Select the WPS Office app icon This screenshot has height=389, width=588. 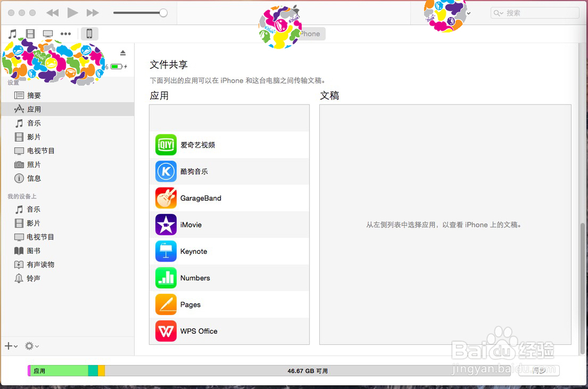coord(165,331)
